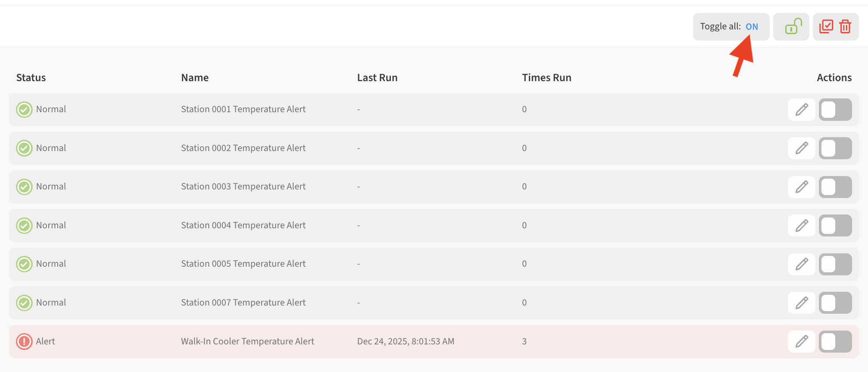The width and height of the screenshot is (868, 372).
Task: Click the red Alert status icon
Action: pos(24,341)
